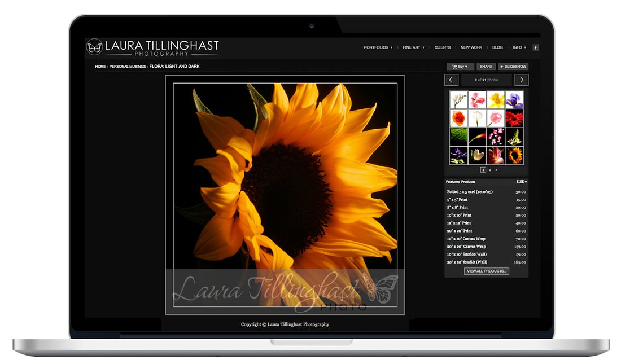621x364 pixels.
Task: Open the yellow daffodil thumbnail
Action: click(496, 100)
